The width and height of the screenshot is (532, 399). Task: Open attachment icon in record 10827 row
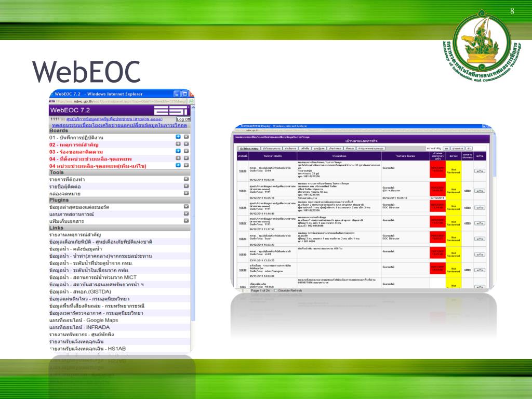pos(467,223)
